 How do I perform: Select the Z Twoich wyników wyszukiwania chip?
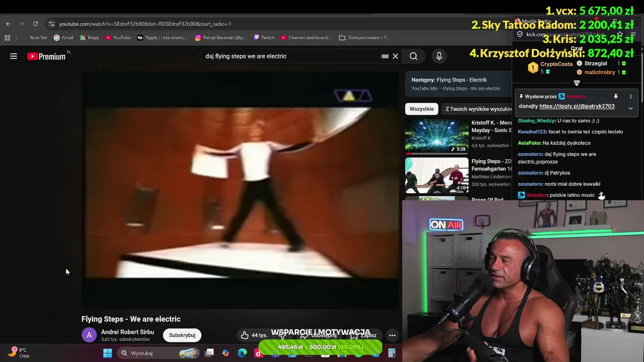[x=478, y=109]
